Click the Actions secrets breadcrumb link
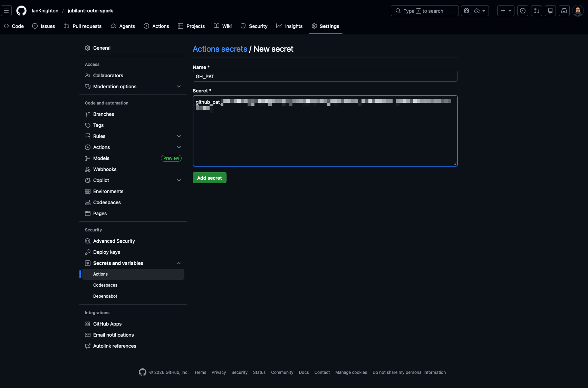588x388 pixels. 220,49
